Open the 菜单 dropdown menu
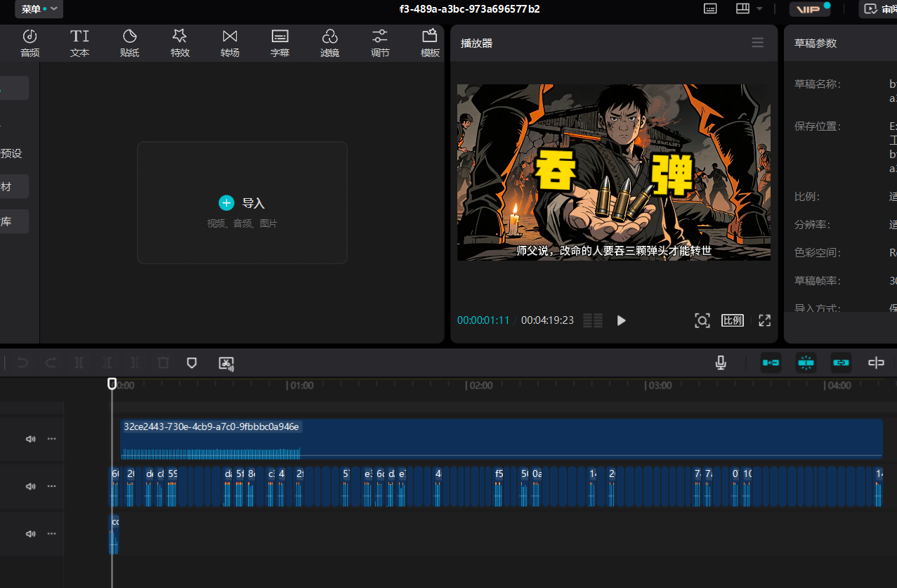Viewport: 897px width, 588px height. click(39, 9)
